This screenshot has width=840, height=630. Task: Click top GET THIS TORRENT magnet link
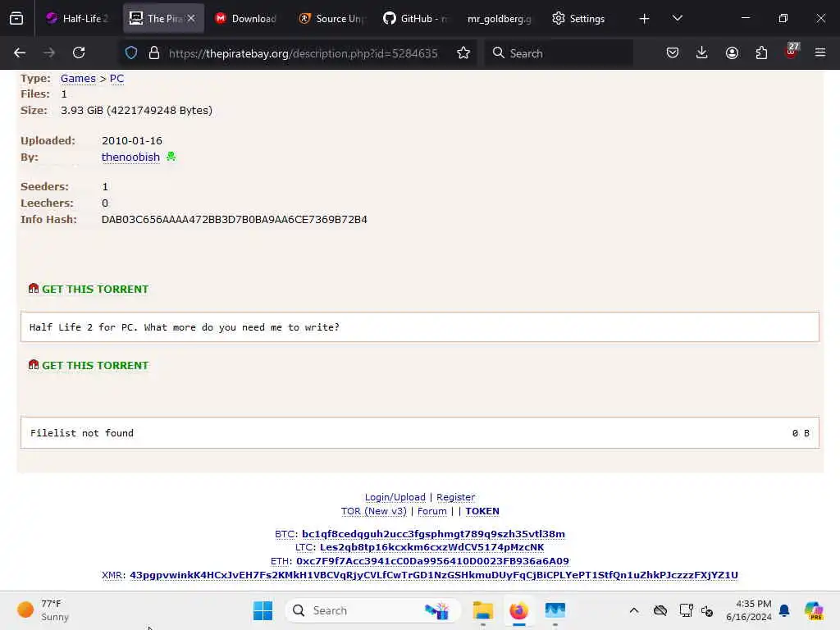coord(89,290)
